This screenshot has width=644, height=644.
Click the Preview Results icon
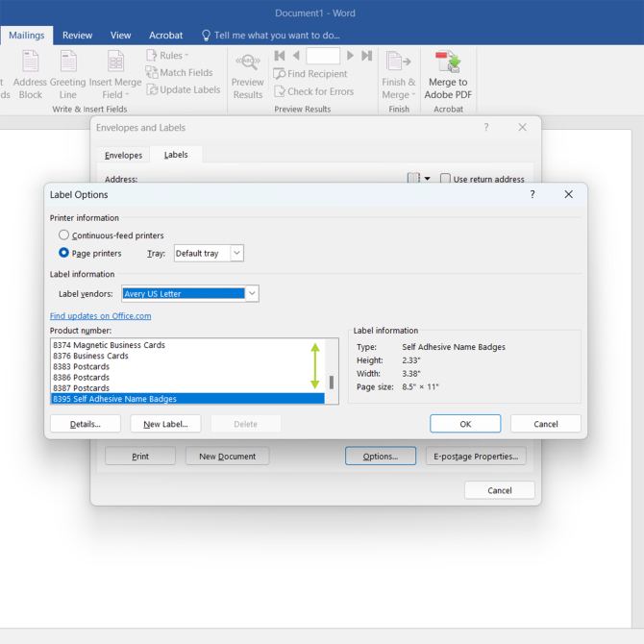[x=248, y=62]
